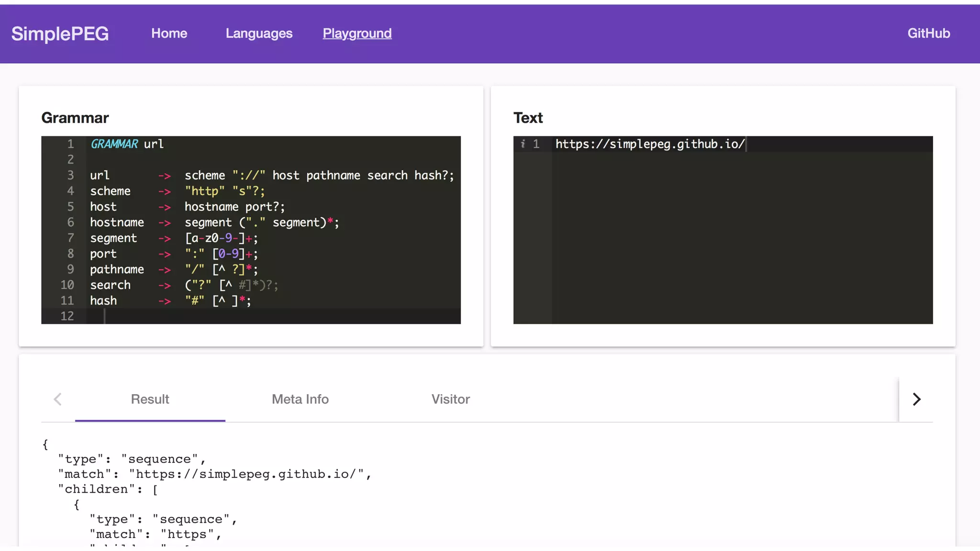Image resolution: width=980 pixels, height=551 pixels.
Task: Click the right tab-scroll chevron
Action: (x=916, y=399)
